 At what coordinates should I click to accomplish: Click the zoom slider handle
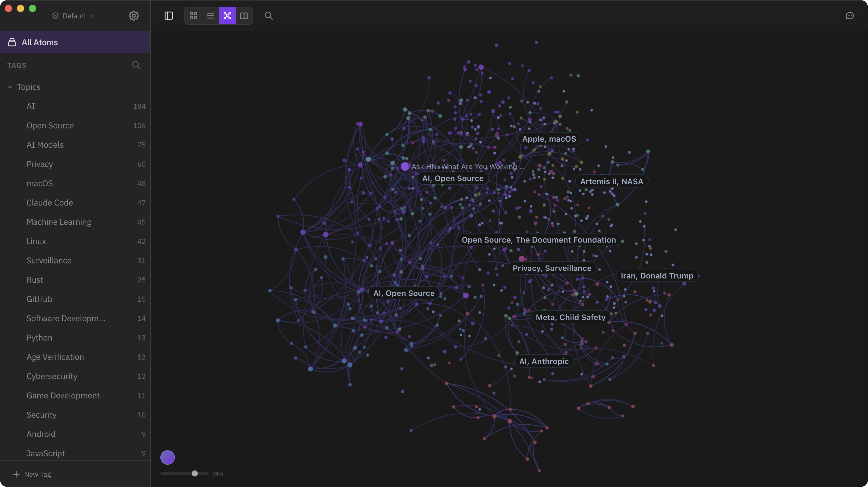[x=194, y=473]
